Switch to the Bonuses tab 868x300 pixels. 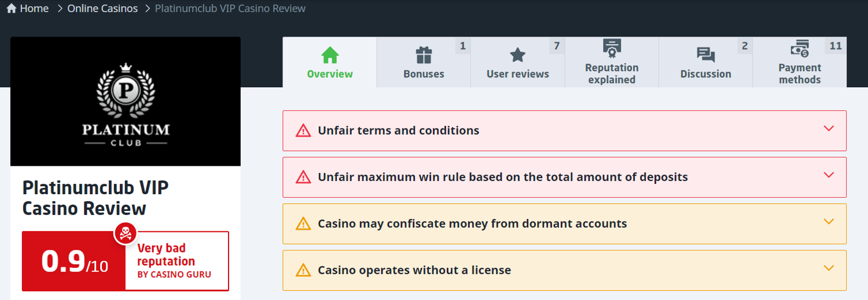click(424, 73)
